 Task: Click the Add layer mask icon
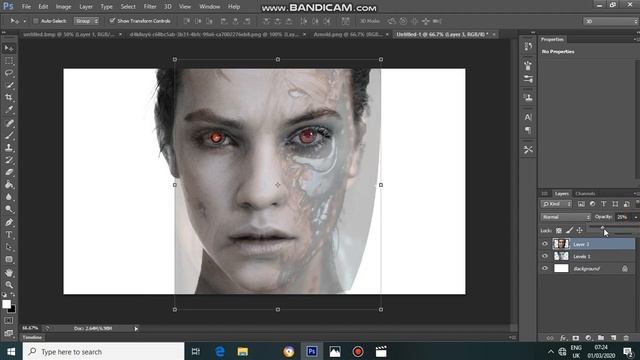[576, 338]
